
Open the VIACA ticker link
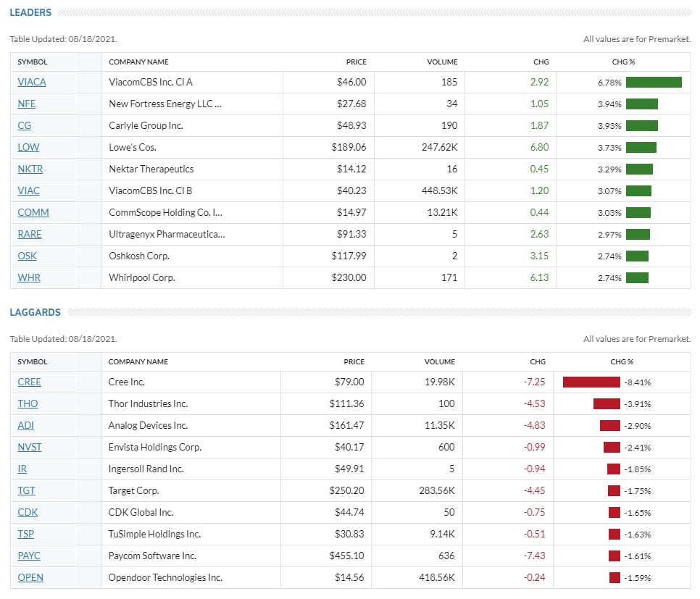32,82
